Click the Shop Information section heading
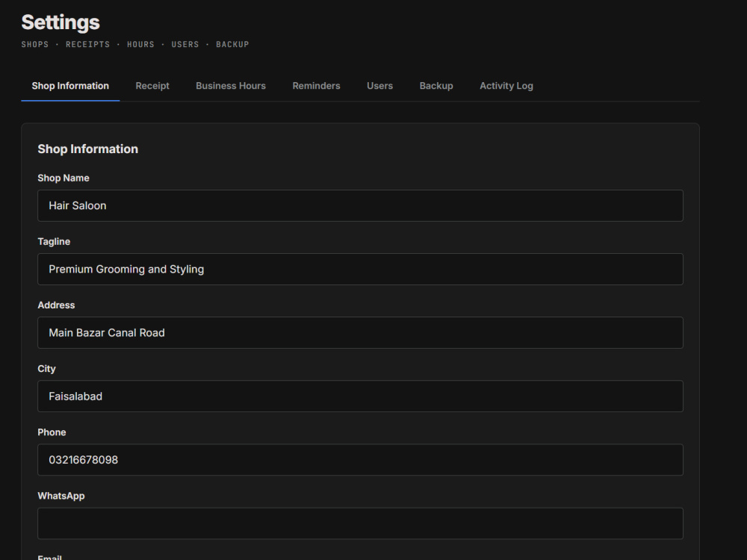 coord(87,149)
